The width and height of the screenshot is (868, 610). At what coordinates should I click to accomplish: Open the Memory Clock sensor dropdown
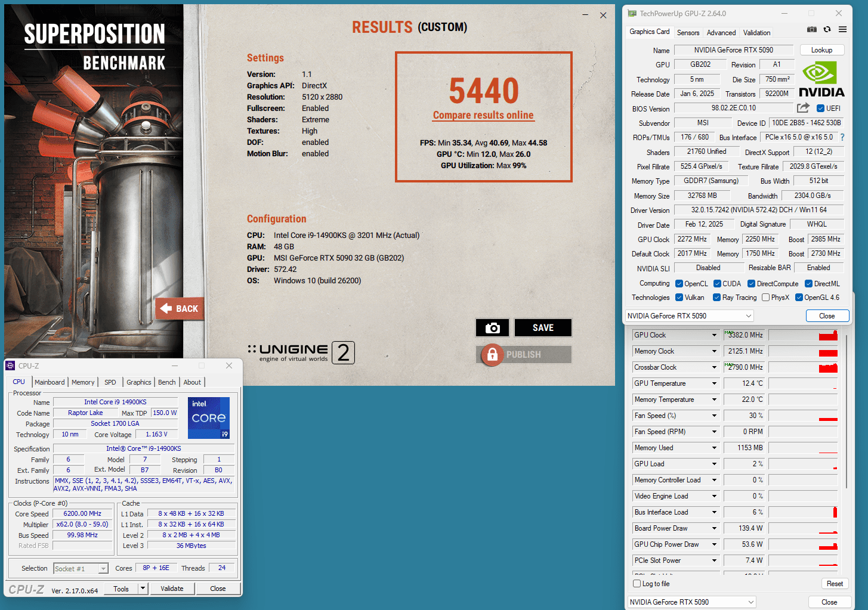click(714, 351)
